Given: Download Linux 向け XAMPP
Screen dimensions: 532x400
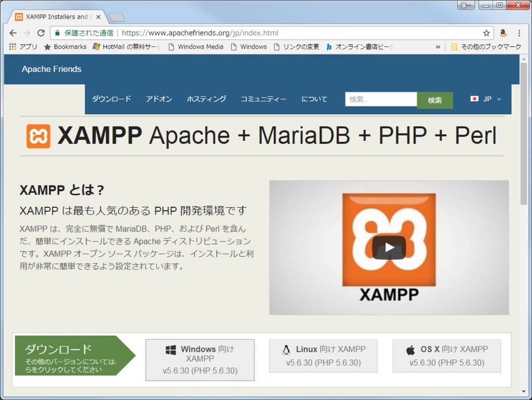Looking at the screenshot, I should [x=323, y=356].
